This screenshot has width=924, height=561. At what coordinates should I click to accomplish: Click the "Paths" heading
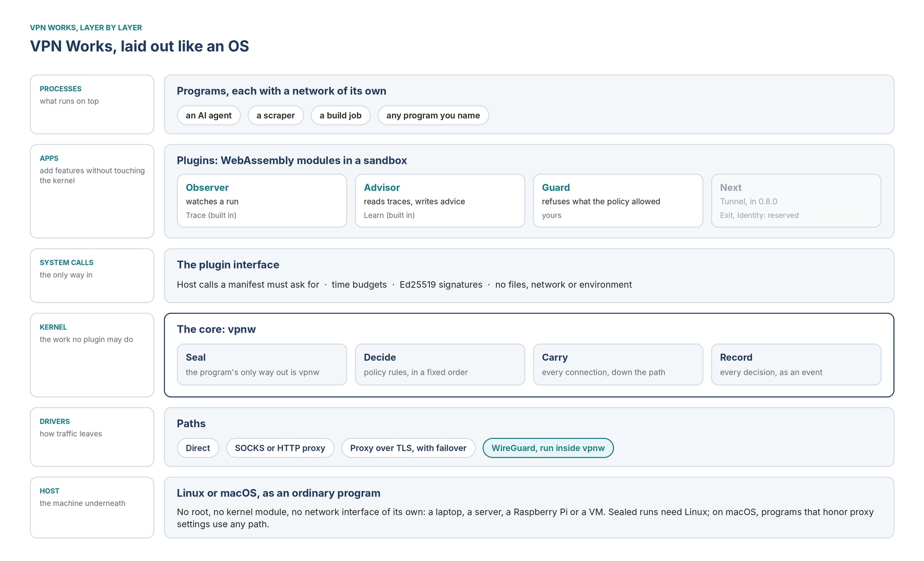pos(191,423)
